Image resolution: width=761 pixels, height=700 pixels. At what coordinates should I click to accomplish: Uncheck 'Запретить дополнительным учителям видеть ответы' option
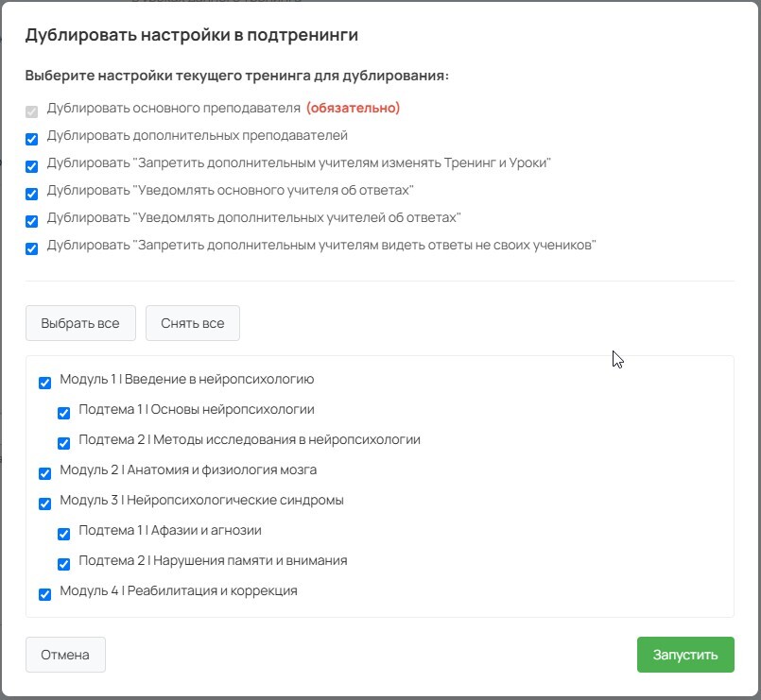click(x=32, y=248)
